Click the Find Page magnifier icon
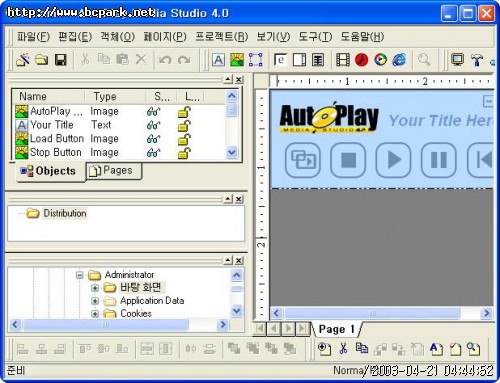Viewport: 500px width, 383px height. [x=473, y=349]
